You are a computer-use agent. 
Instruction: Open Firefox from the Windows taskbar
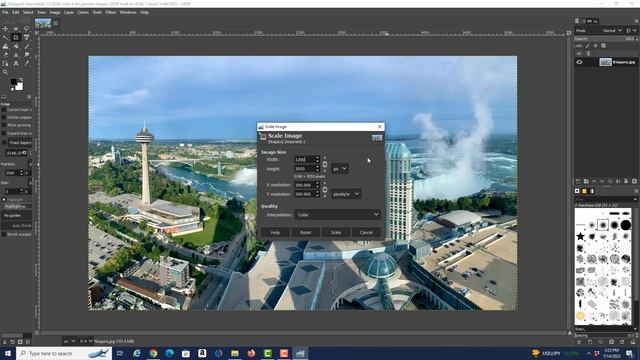tap(251, 353)
